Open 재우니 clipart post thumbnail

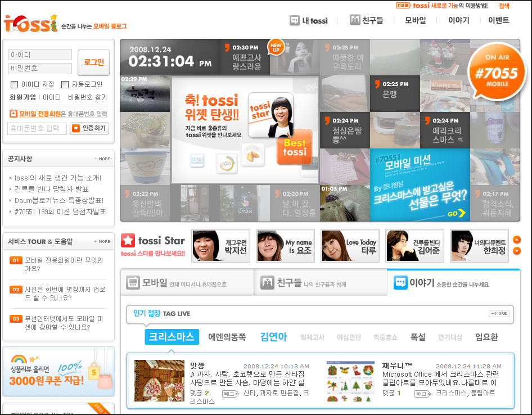pos(350,381)
